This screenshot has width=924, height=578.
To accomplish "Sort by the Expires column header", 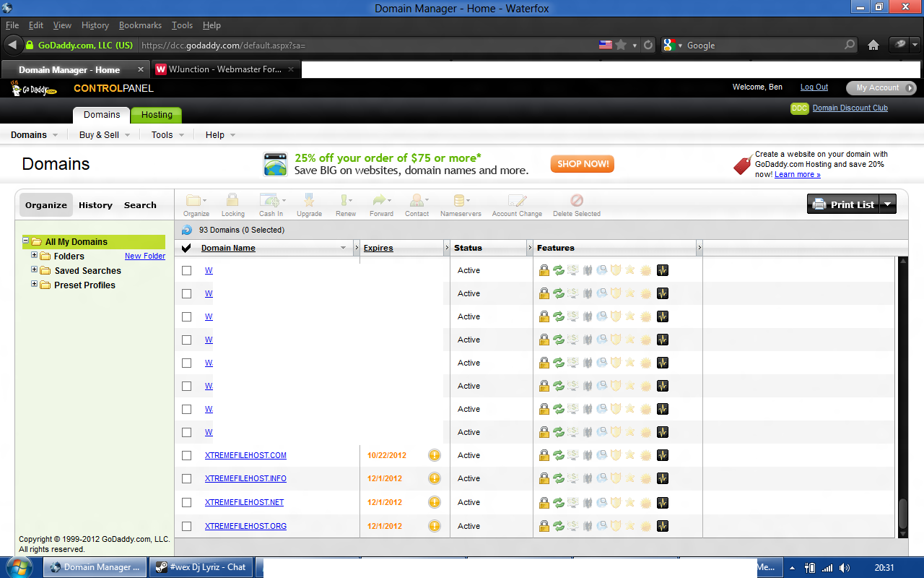I will coord(378,248).
